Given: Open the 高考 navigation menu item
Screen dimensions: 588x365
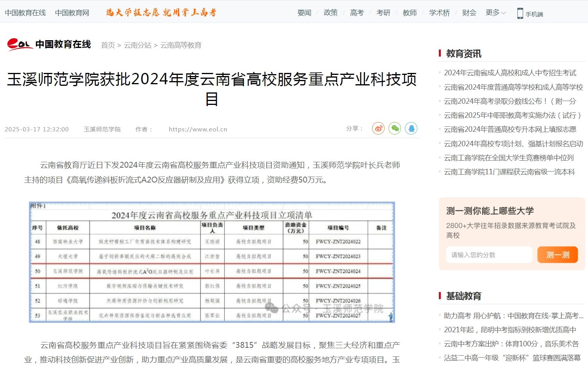Looking at the screenshot, I should point(356,13).
